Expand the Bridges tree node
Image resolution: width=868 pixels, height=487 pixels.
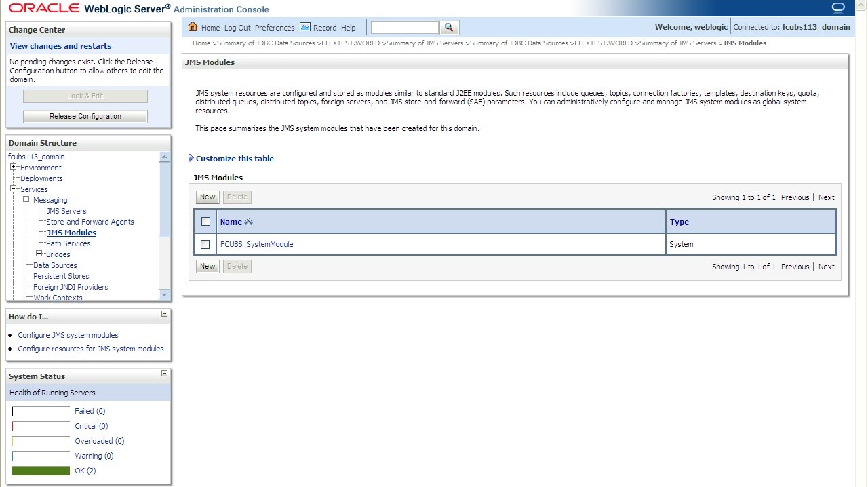[39, 254]
